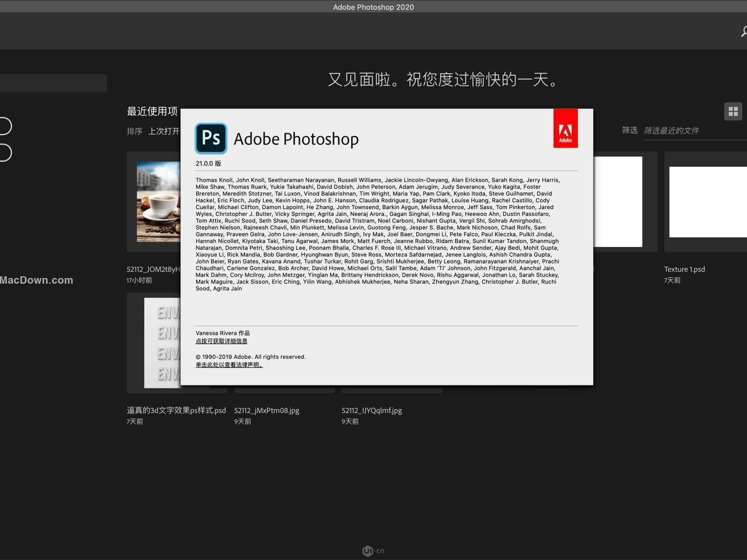The height and width of the screenshot is (560, 747).
Task: Click the grid view layout icon
Action: [733, 111]
